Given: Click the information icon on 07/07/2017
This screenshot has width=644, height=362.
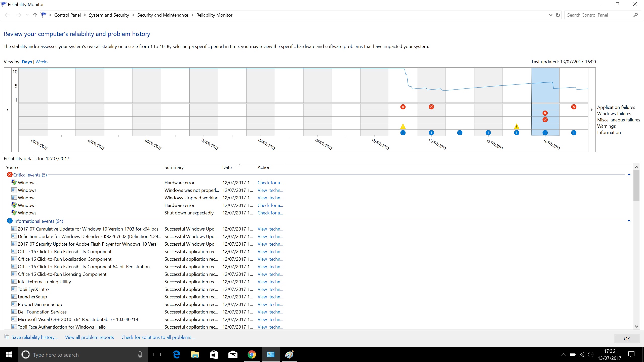Looking at the screenshot, I should point(403,133).
